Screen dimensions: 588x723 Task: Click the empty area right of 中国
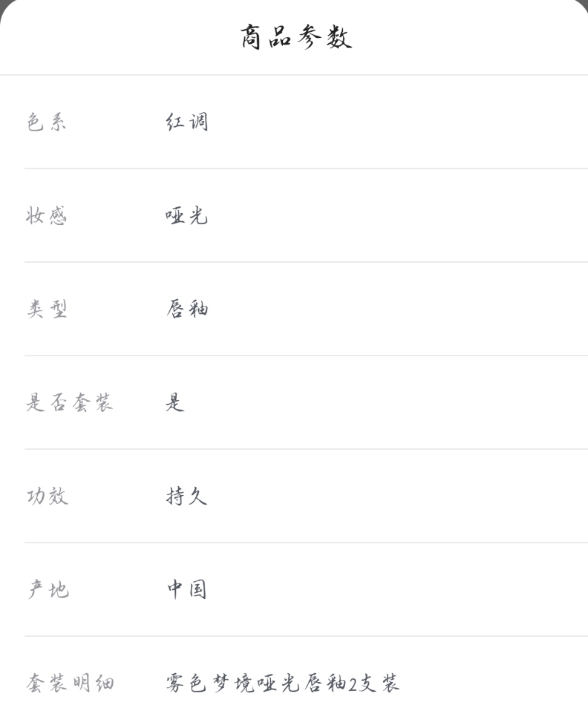pyautogui.click(x=398, y=590)
